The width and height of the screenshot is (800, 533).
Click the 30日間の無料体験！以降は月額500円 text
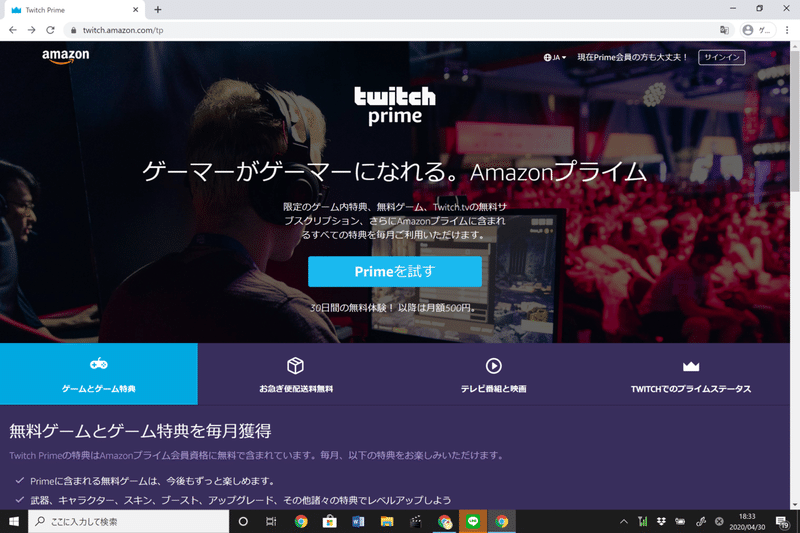[394, 308]
